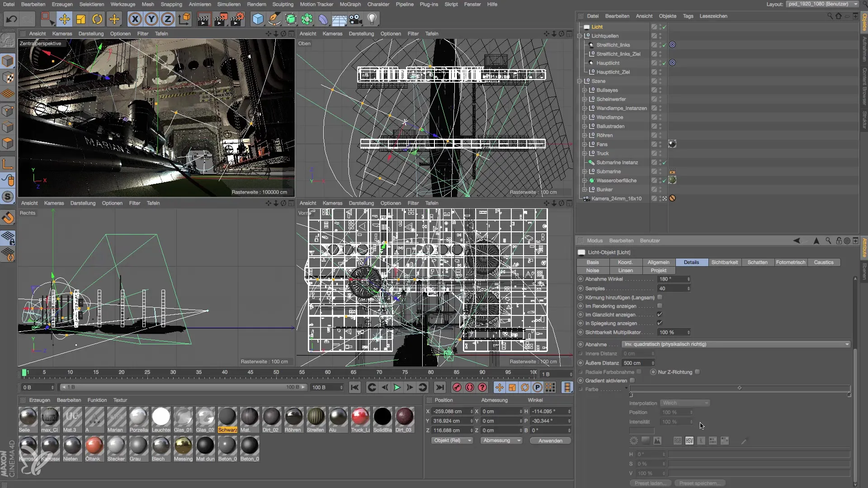
Task: Open the Abmessung dropdown in coordinates
Action: pyautogui.click(x=501, y=441)
